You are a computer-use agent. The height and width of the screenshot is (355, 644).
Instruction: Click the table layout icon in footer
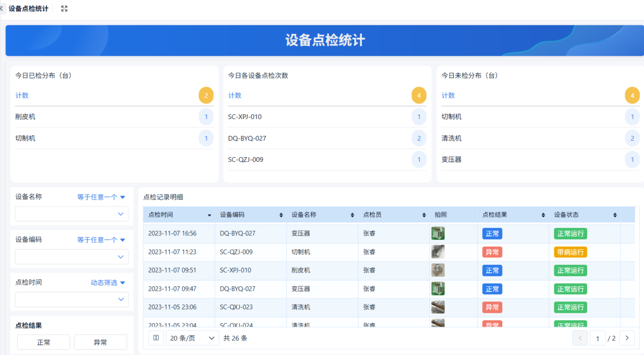click(156, 338)
